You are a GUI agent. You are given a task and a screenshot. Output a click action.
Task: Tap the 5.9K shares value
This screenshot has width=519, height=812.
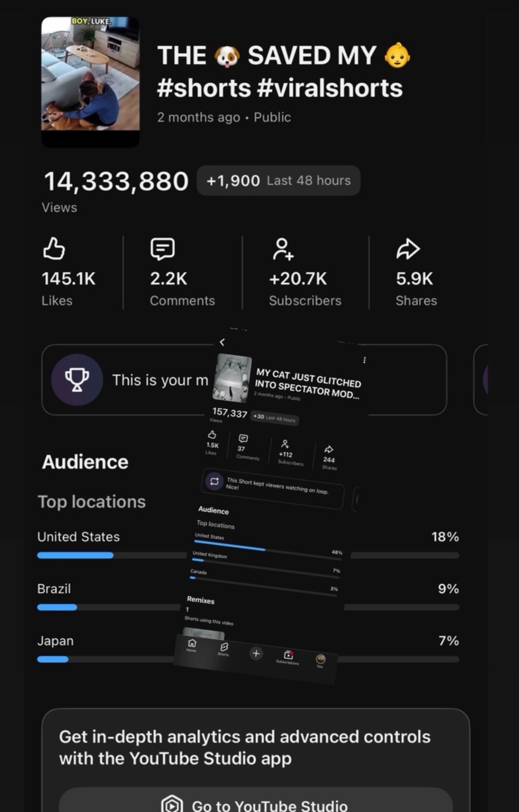tap(415, 279)
